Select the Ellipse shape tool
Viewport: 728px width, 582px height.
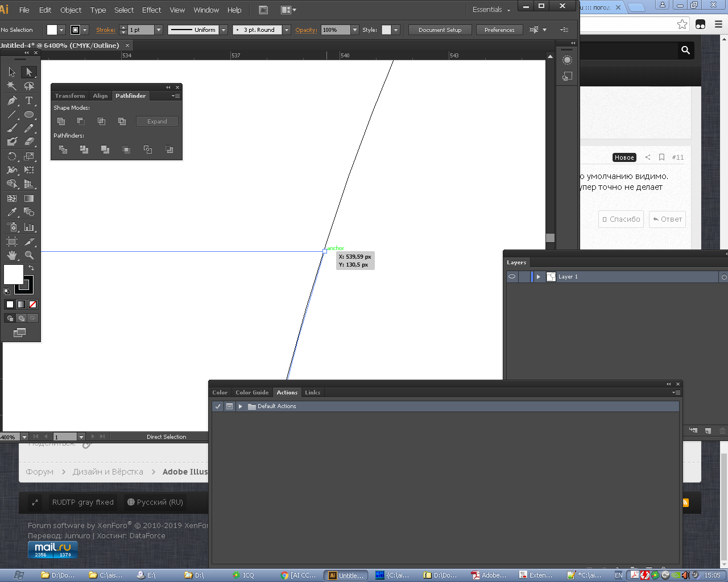coord(29,114)
